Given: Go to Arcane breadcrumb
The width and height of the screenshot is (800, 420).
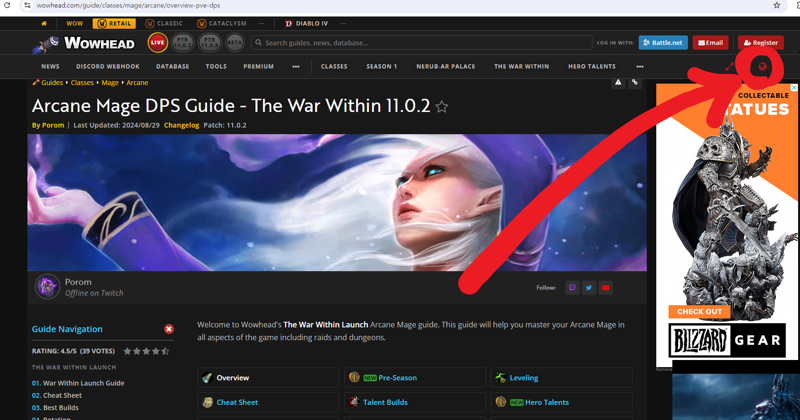Looking at the screenshot, I should (x=137, y=83).
